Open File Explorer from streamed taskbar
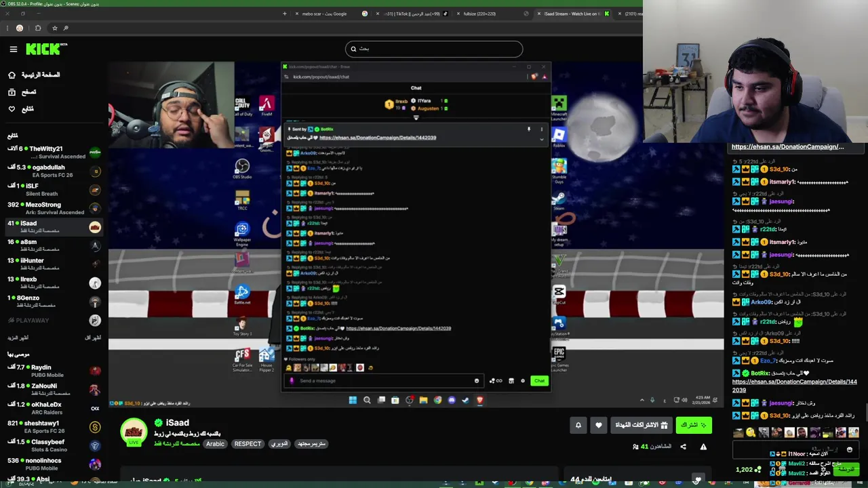Screen dimensions: 868x488 click(x=423, y=400)
